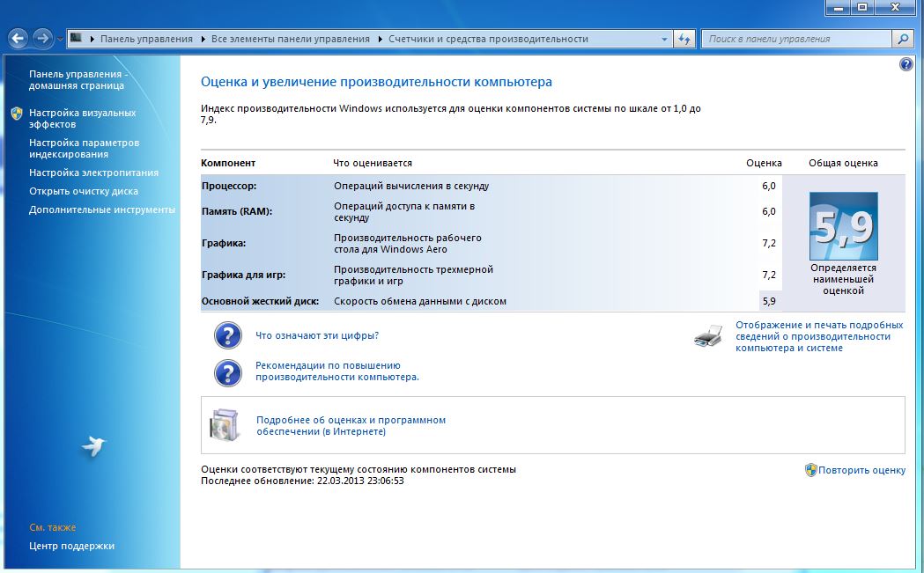The width and height of the screenshot is (924, 573).
Task: Open 'Настройка параметров индексирования' link
Action: point(85,149)
